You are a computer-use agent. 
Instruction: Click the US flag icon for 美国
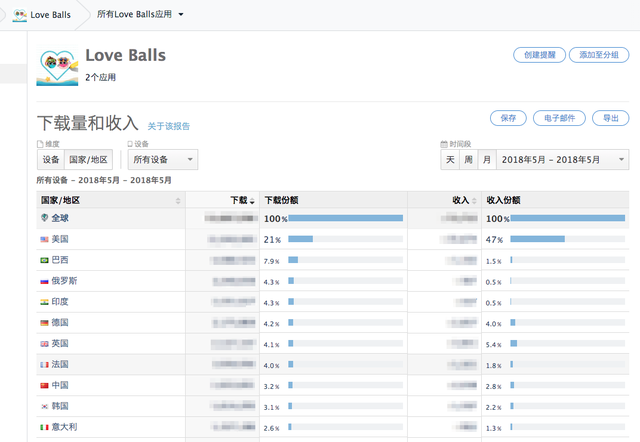(44, 239)
